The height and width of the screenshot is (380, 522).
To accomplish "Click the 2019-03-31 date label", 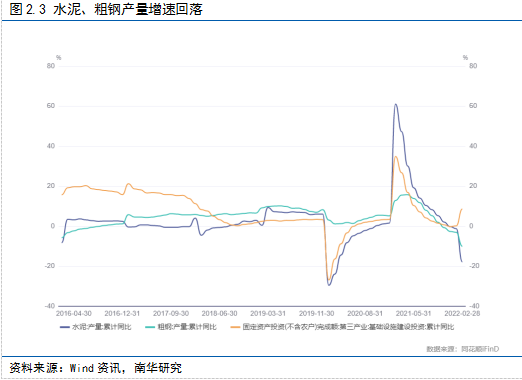I will click(268, 314).
